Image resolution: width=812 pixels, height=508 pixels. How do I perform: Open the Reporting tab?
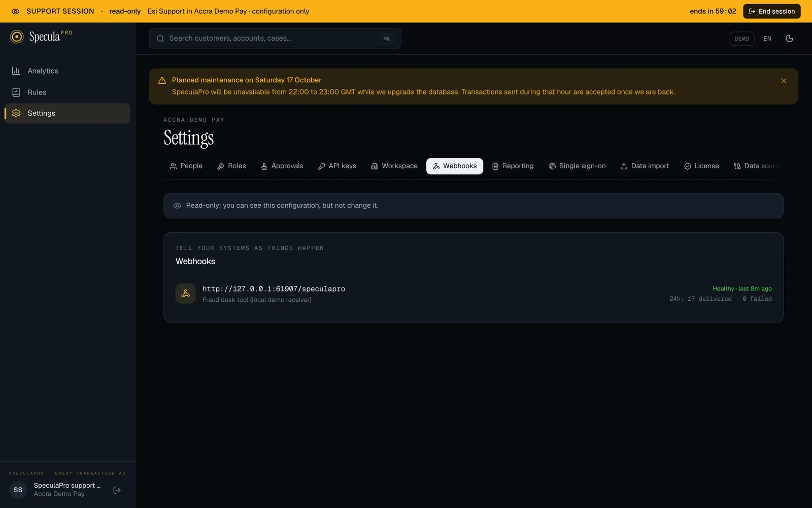coord(513,166)
